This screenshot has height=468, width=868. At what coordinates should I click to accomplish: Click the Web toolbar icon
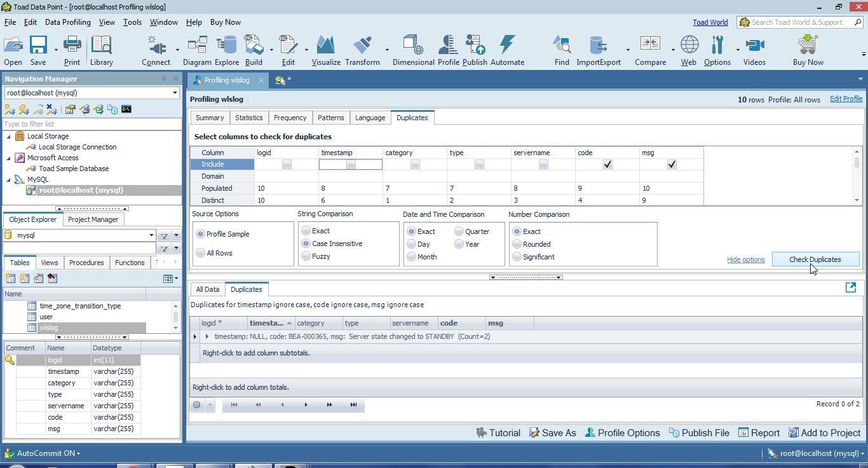pyautogui.click(x=689, y=50)
